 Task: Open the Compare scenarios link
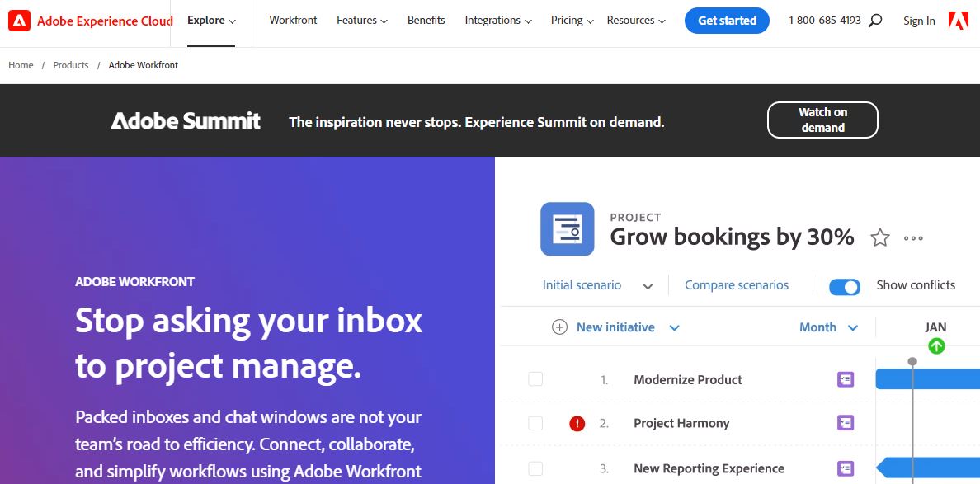point(737,284)
